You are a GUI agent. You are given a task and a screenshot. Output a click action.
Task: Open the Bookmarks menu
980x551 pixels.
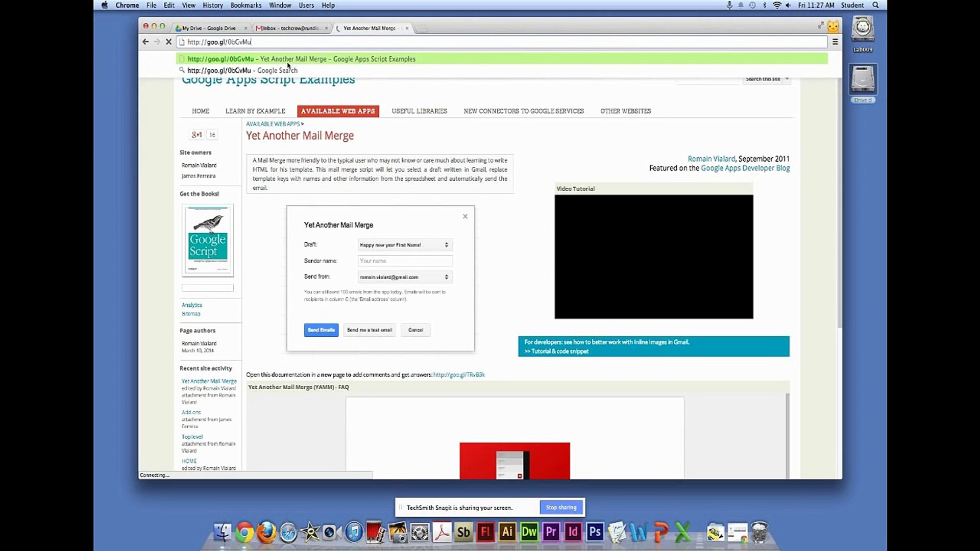click(246, 5)
